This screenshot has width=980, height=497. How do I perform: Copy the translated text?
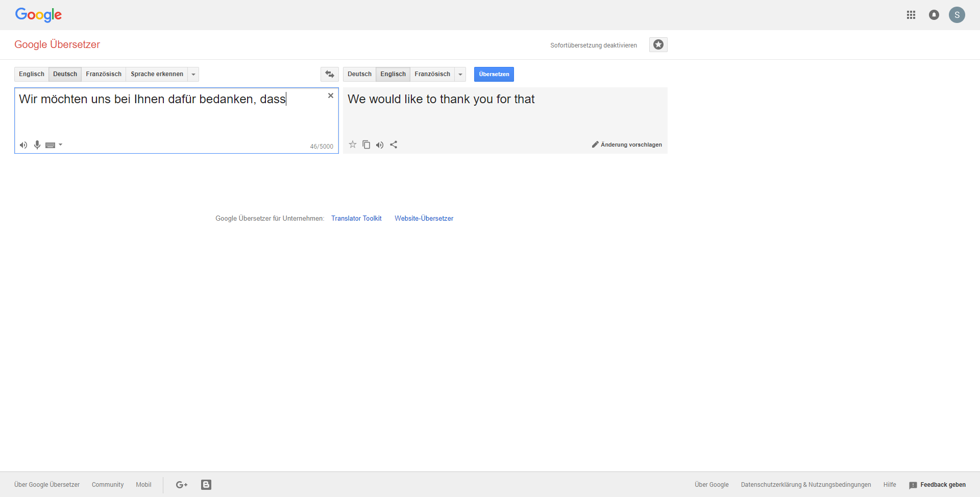pos(366,145)
